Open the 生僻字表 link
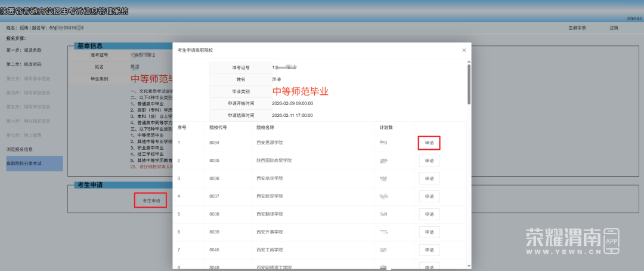This screenshot has width=644, height=271. point(577,28)
